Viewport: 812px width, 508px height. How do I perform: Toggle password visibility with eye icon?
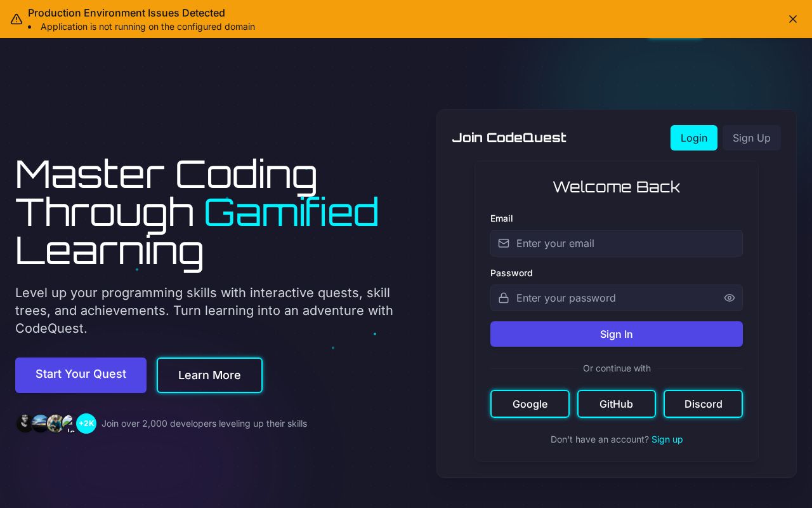(730, 298)
